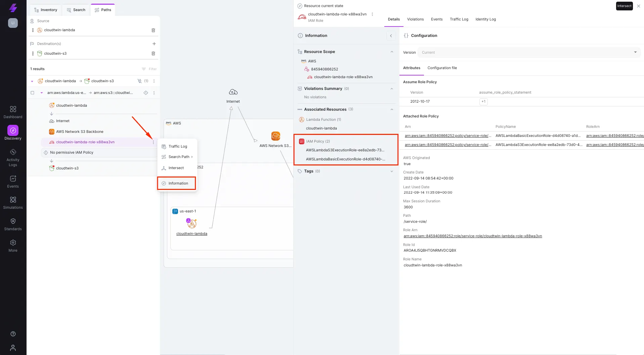Viewport: 644px width, 355px height.
Task: Choose Information from context menu
Action: (177, 183)
